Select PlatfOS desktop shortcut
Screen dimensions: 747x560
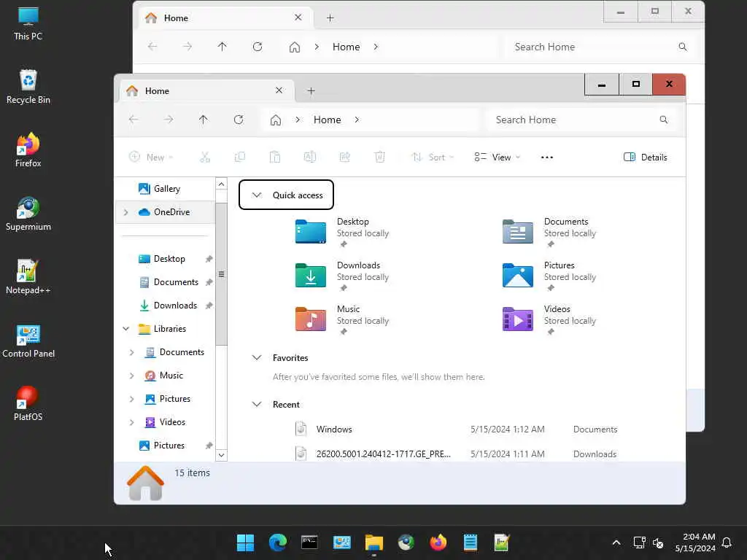(28, 403)
